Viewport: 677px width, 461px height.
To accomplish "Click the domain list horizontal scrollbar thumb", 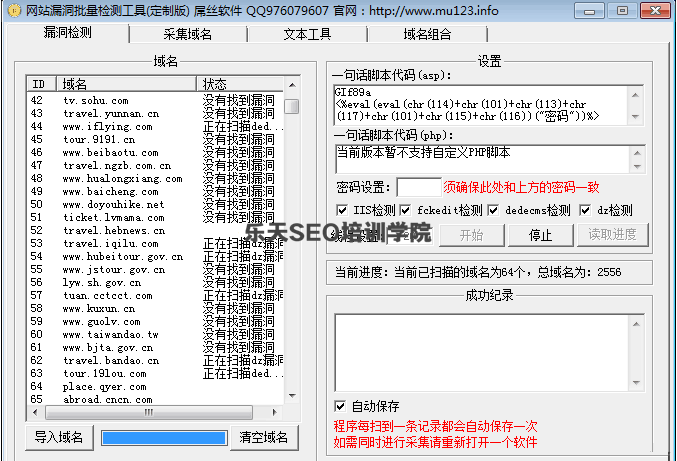I will [149, 412].
